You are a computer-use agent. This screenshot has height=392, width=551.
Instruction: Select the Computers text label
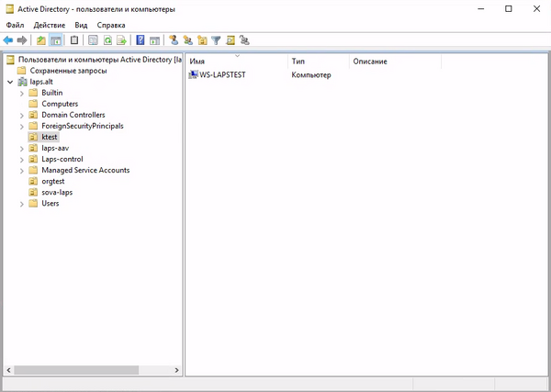click(x=60, y=104)
